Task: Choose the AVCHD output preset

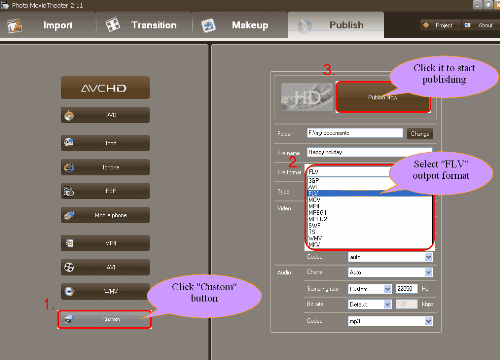Action: [105, 88]
